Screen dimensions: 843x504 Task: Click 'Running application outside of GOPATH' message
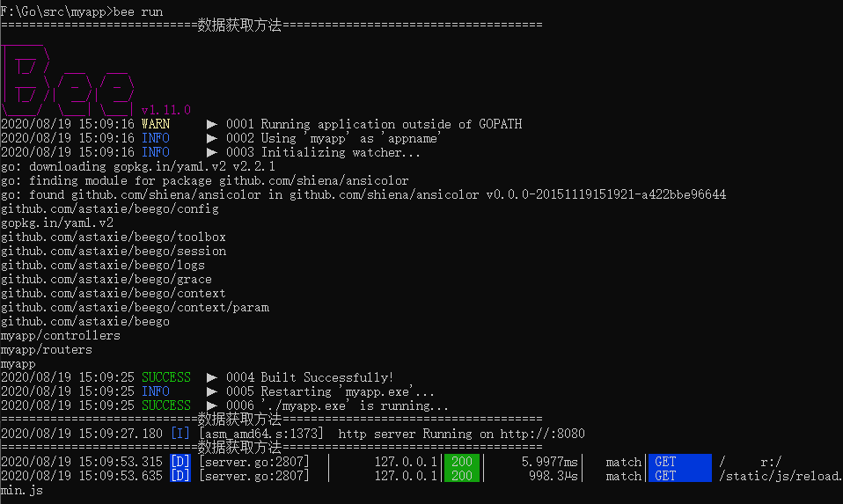click(x=392, y=124)
